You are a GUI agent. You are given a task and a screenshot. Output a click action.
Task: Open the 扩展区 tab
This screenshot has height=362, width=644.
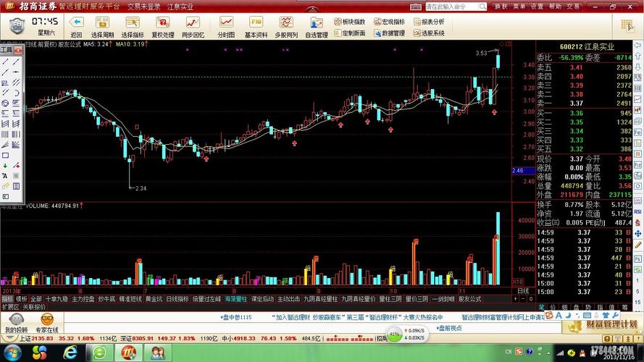[10, 307]
